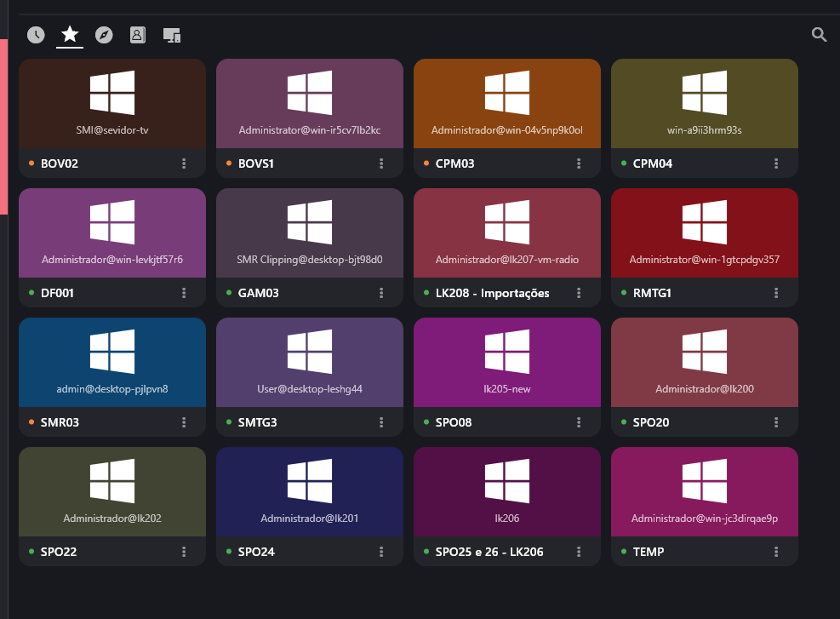The image size is (840, 619).
Task: Click the SMTG3 session name
Action: click(258, 422)
